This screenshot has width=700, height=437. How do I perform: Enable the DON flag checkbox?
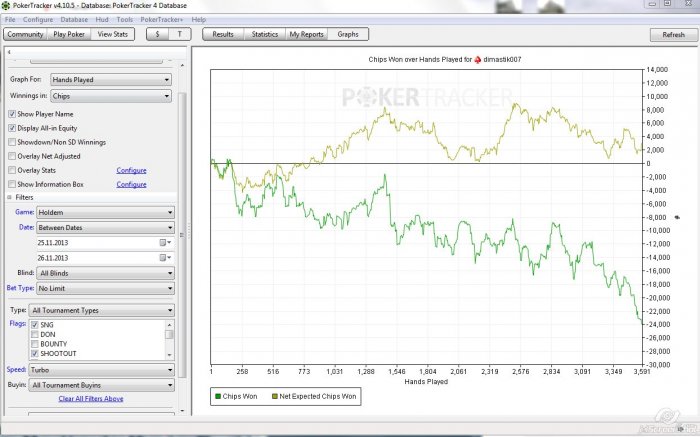34,334
